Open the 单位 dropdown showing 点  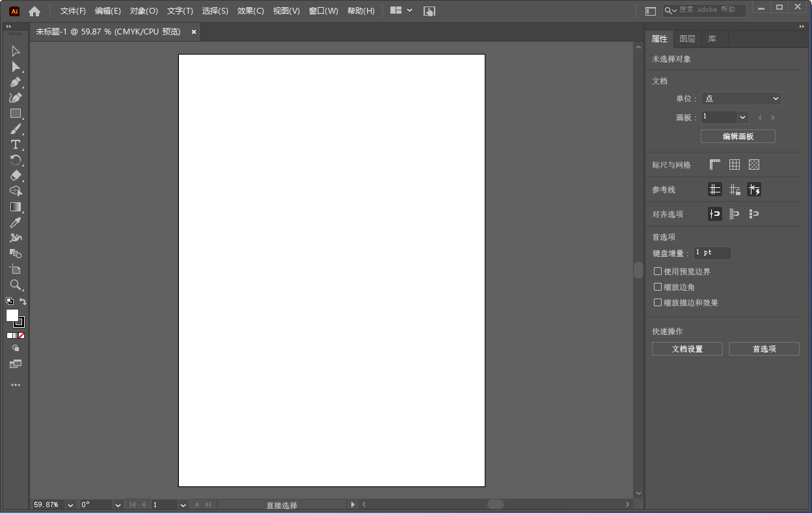coord(741,98)
